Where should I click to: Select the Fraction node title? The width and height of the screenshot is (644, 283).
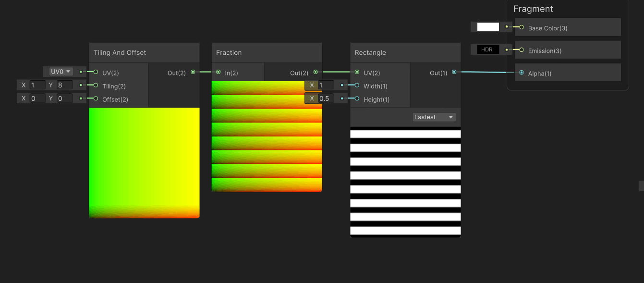pyautogui.click(x=229, y=52)
